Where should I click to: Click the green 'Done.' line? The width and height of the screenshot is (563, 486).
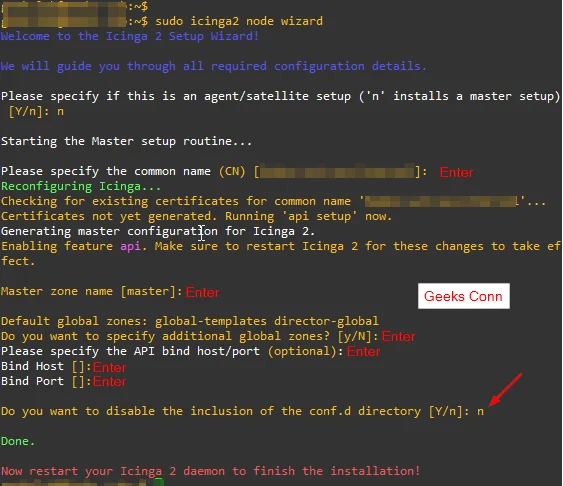[18, 441]
